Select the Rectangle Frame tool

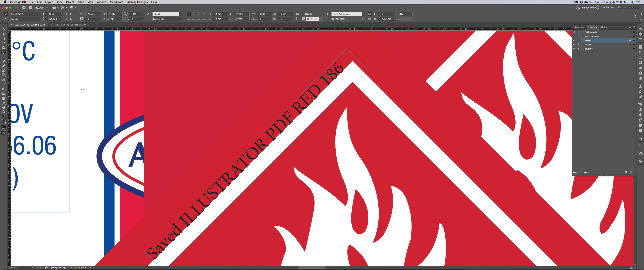click(4, 70)
